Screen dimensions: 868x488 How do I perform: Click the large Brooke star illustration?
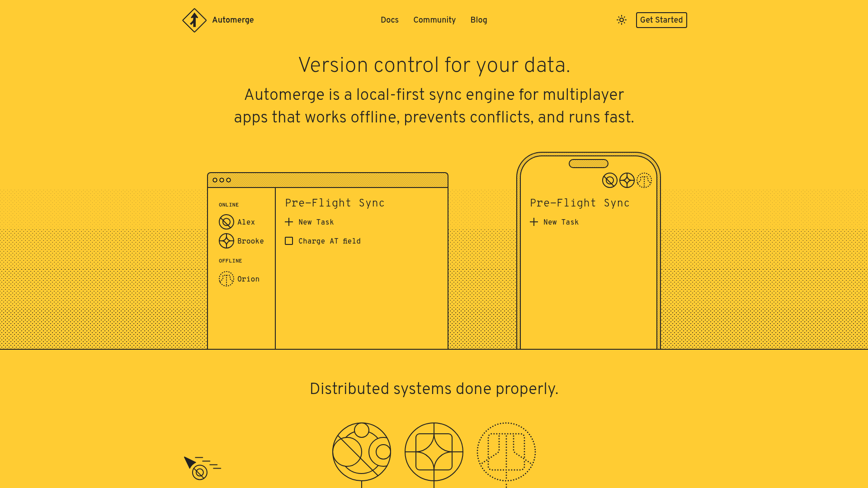tap(434, 452)
